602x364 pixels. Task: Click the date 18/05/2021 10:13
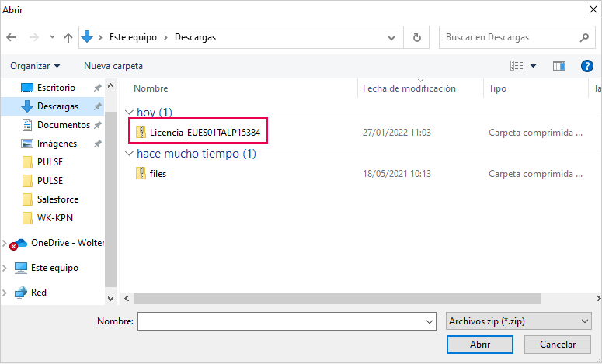tap(397, 174)
